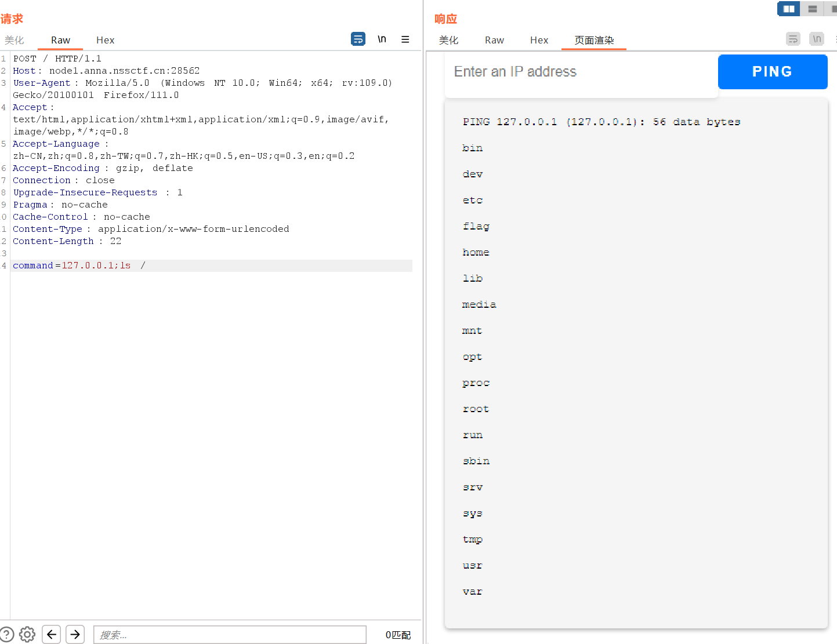Click the blue PING button
This screenshot has height=644, width=837.
click(x=773, y=71)
